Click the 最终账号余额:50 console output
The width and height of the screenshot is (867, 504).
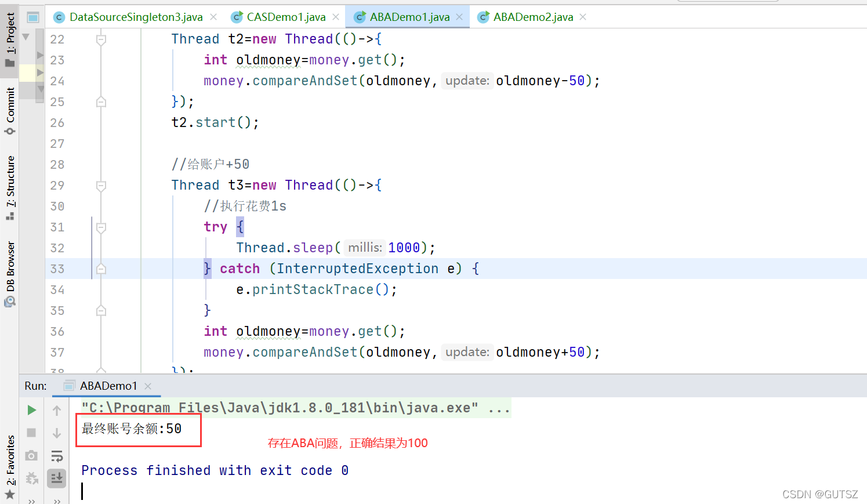[132, 429]
